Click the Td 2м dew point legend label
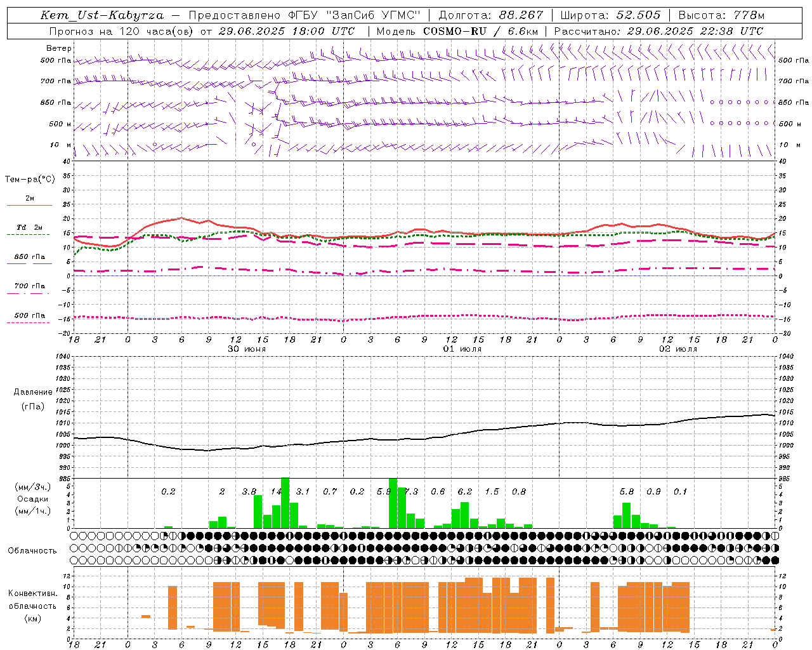 [x=30, y=227]
